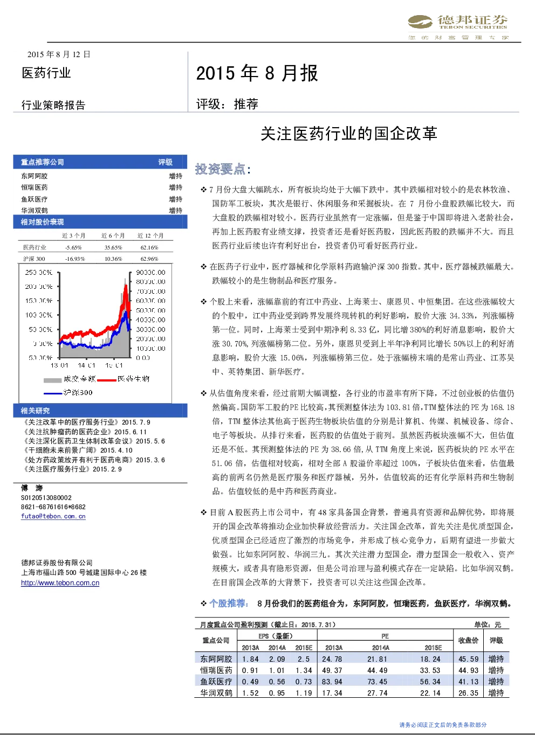This screenshot has width=535, height=756.
Task: Select the 恒瑞医药 row in earnings table
Action: (x=352, y=670)
